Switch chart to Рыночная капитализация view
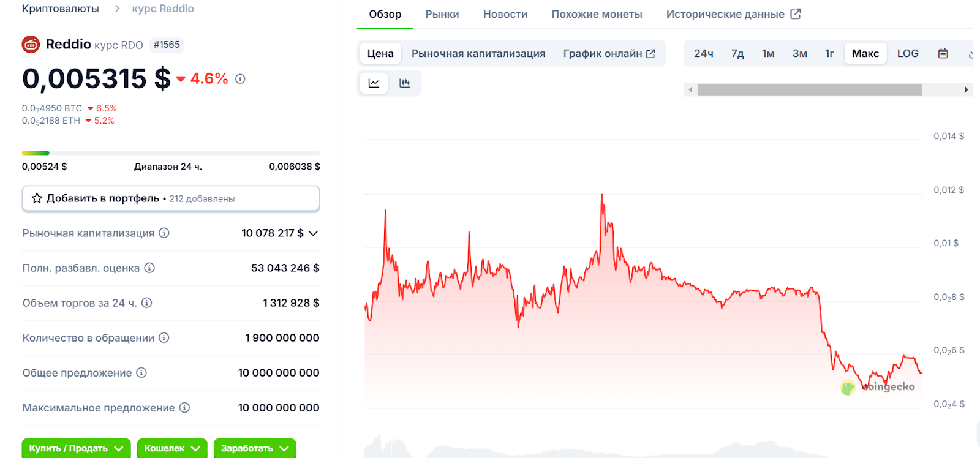Viewport: 980px width, 458px height. (478, 54)
